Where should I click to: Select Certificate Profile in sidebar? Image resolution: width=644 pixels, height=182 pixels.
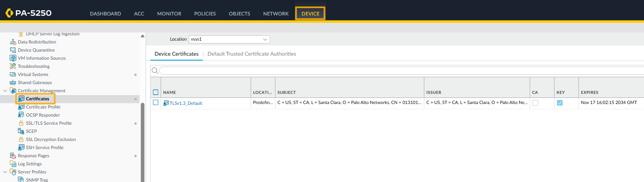[43, 107]
